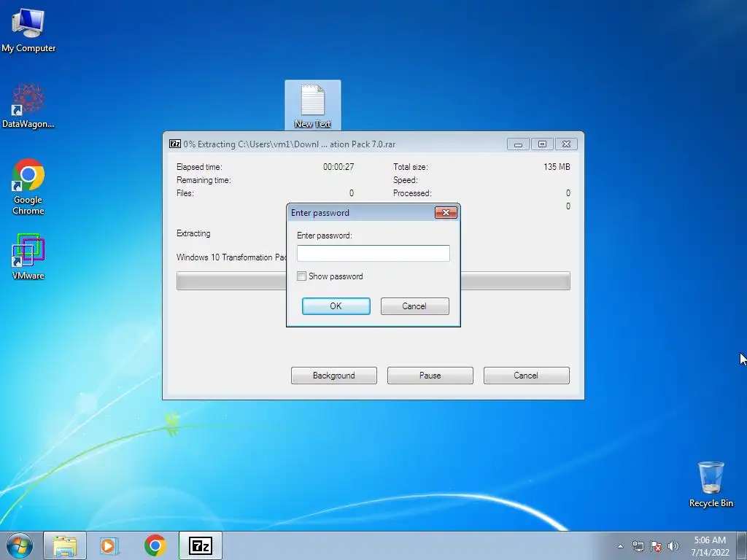Select the New Text document icon
The width and height of the screenshot is (747, 560).
click(x=312, y=106)
